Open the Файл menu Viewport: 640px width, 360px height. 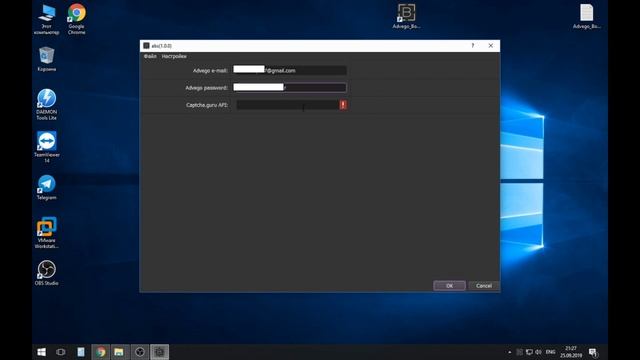coord(150,56)
